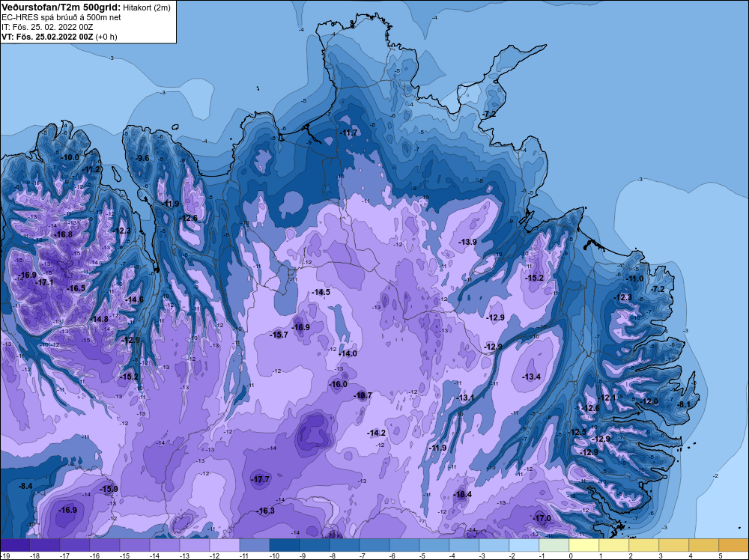Image resolution: width=749 pixels, height=560 pixels.
Task: Select the 'VT: Fös. 25.02.2022 00Z (+0 h)' line
Action: coord(59,37)
